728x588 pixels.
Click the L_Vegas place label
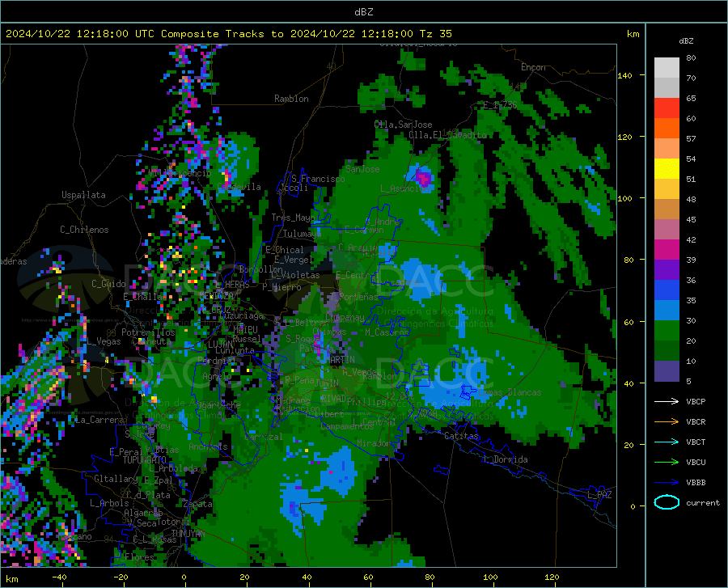104,341
